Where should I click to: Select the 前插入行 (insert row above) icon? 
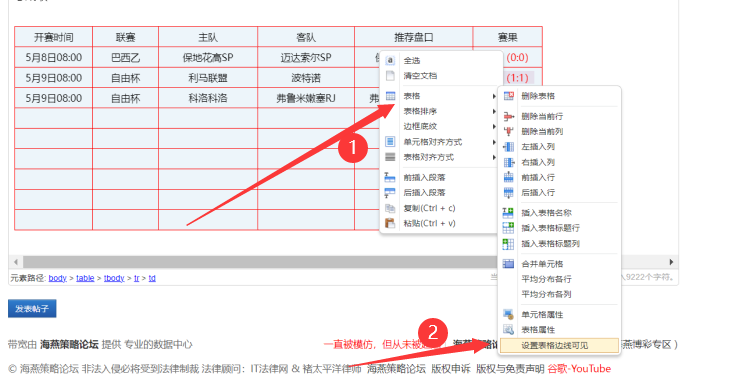coord(508,178)
